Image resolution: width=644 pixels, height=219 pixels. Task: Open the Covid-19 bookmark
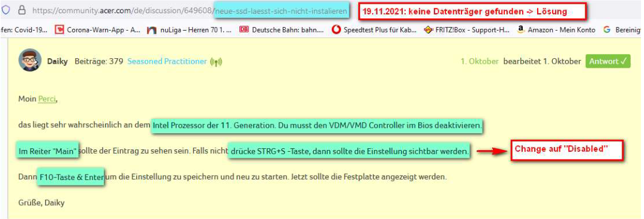(24, 29)
